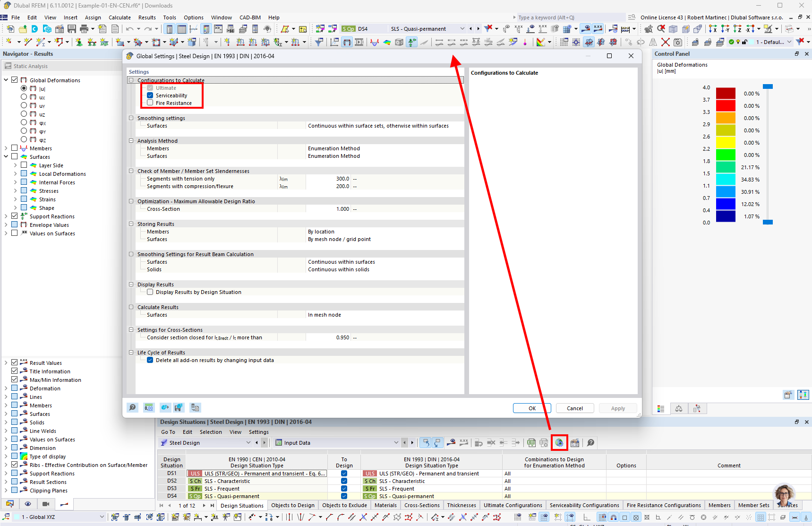The image size is (812, 526).
Task: Click the Navigator eye (Display) icon at bottom-left
Action: pyautogui.click(x=28, y=504)
